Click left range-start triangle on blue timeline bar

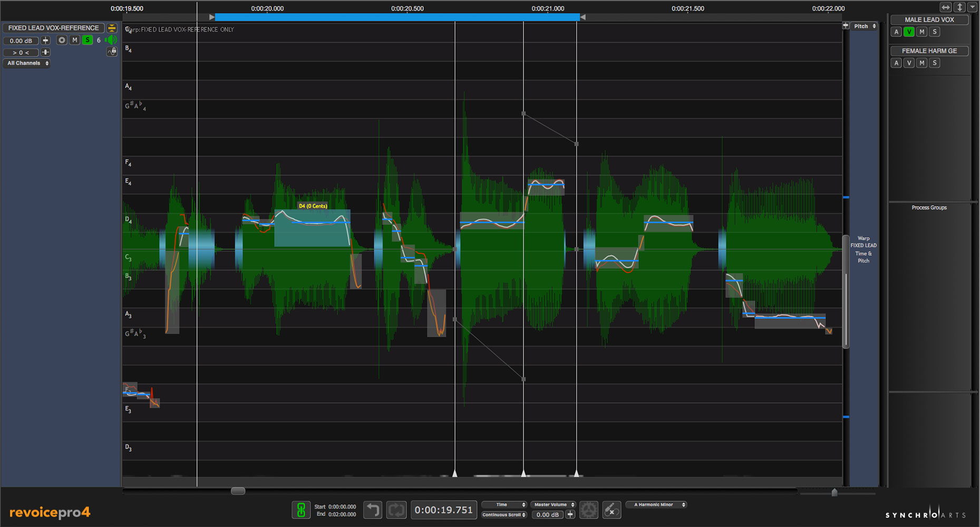tap(212, 17)
